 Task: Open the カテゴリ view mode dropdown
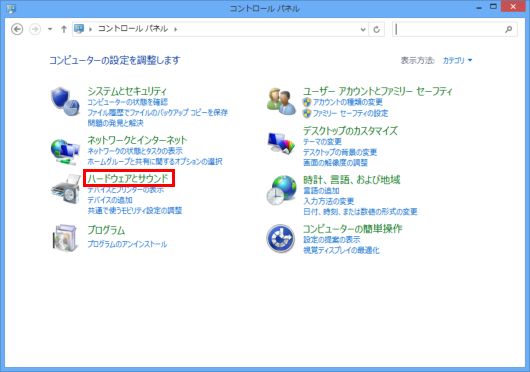[457, 60]
